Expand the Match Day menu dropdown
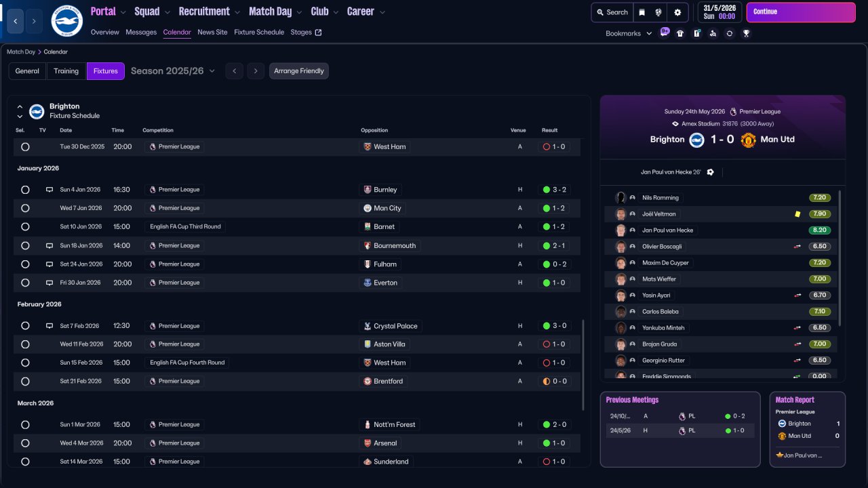This screenshot has width=868, height=488. (x=299, y=12)
